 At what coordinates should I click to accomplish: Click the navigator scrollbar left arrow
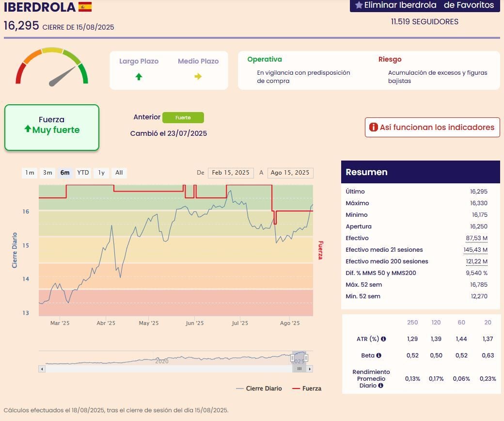click(42, 369)
